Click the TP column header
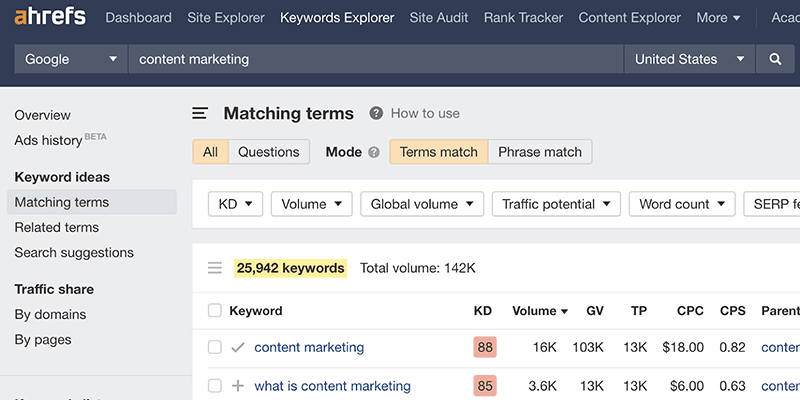800x400 pixels. pyautogui.click(x=638, y=311)
